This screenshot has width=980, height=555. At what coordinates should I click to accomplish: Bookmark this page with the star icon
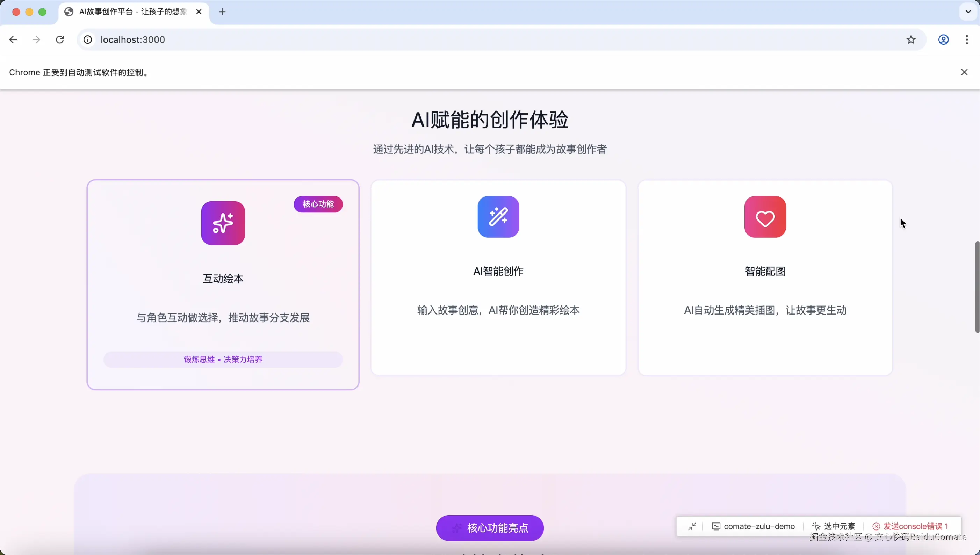click(911, 39)
